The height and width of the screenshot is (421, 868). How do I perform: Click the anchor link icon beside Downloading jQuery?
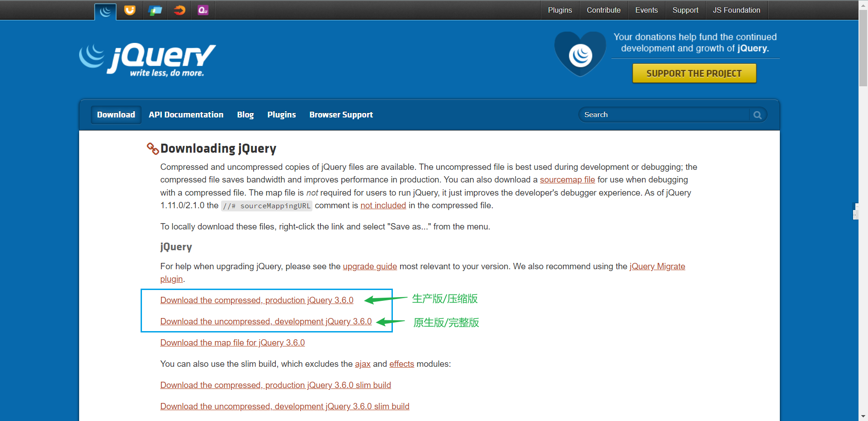(153, 148)
